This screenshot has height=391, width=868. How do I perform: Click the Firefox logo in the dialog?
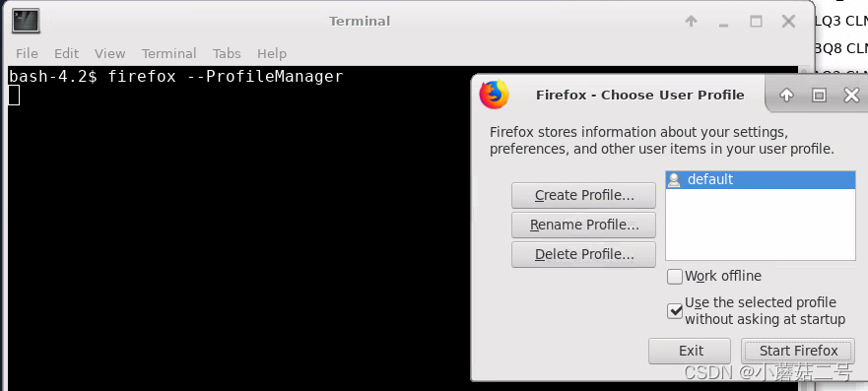(x=494, y=95)
